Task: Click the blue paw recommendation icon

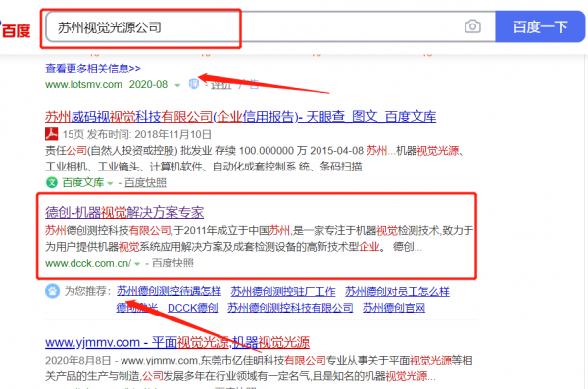Action: [x=53, y=291]
